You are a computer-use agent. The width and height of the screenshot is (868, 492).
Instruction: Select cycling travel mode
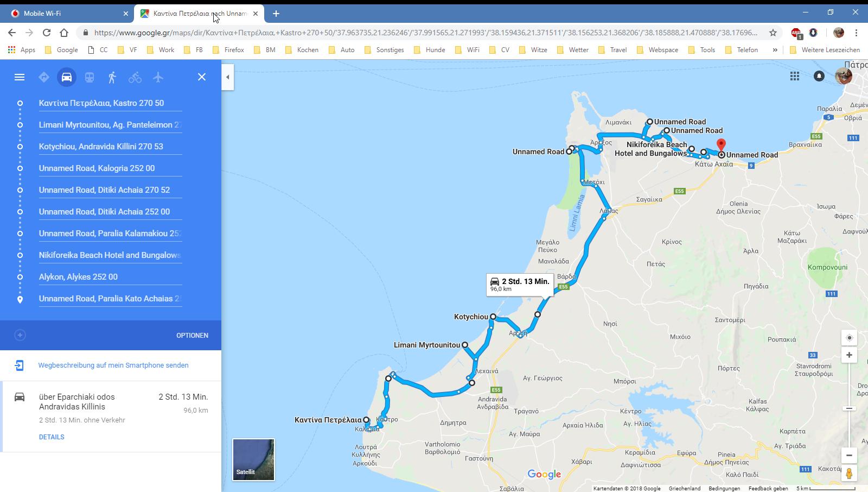tap(135, 77)
